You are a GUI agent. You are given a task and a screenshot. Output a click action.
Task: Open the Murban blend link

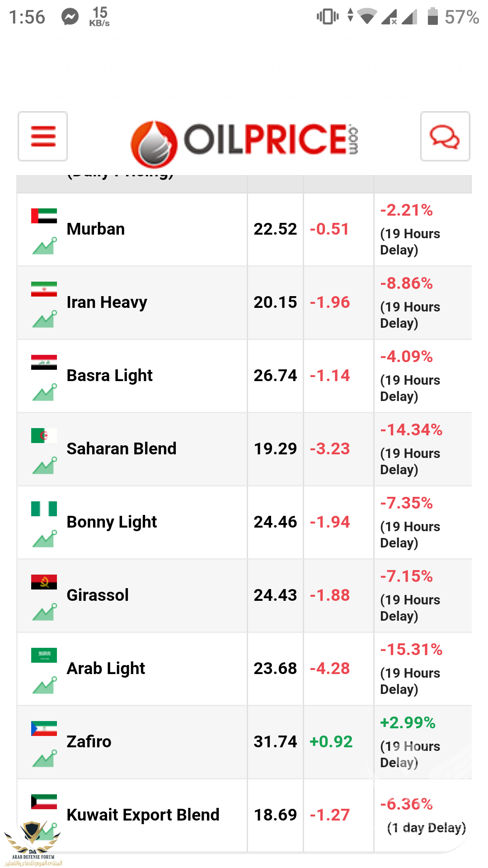(96, 229)
